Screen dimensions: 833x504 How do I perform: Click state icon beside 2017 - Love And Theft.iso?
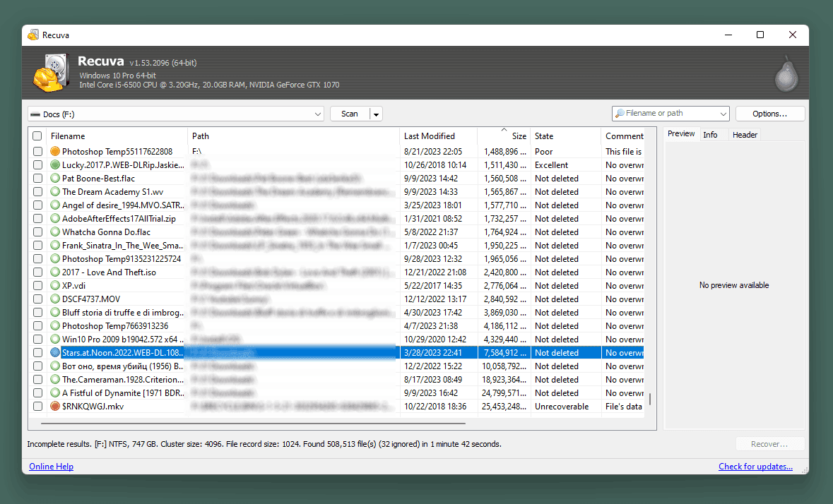54,272
